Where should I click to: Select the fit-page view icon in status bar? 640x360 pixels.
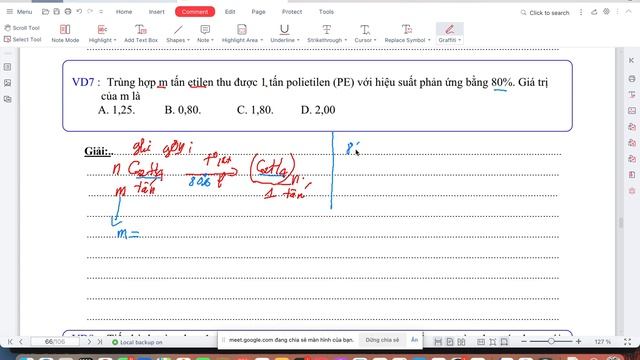(493, 342)
